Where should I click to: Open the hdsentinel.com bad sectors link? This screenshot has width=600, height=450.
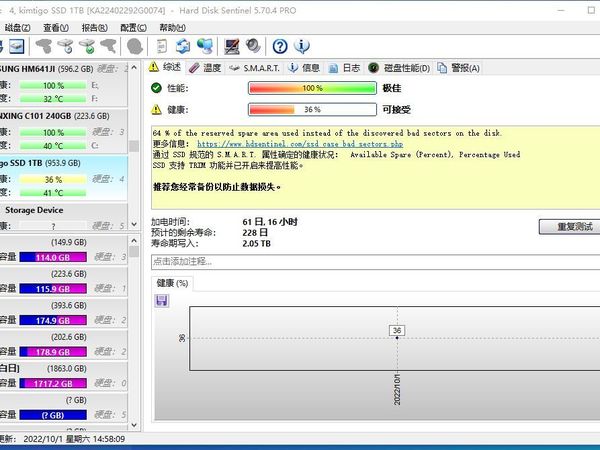300,144
